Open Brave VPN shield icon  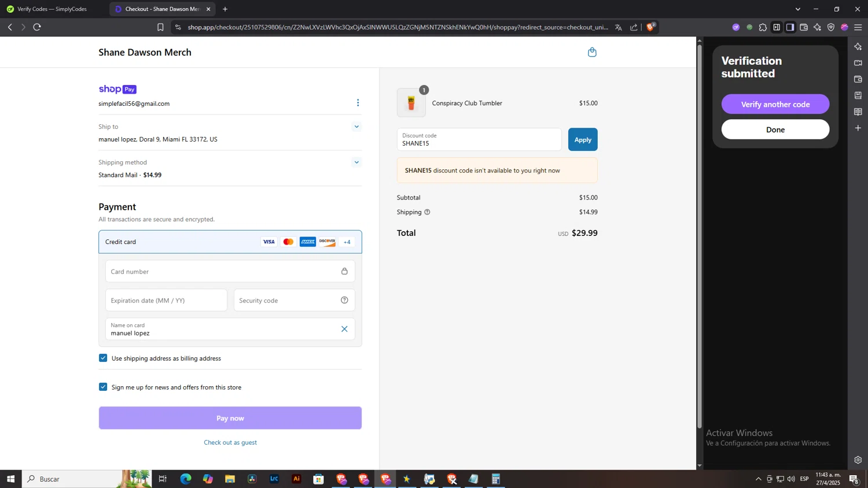(x=831, y=27)
